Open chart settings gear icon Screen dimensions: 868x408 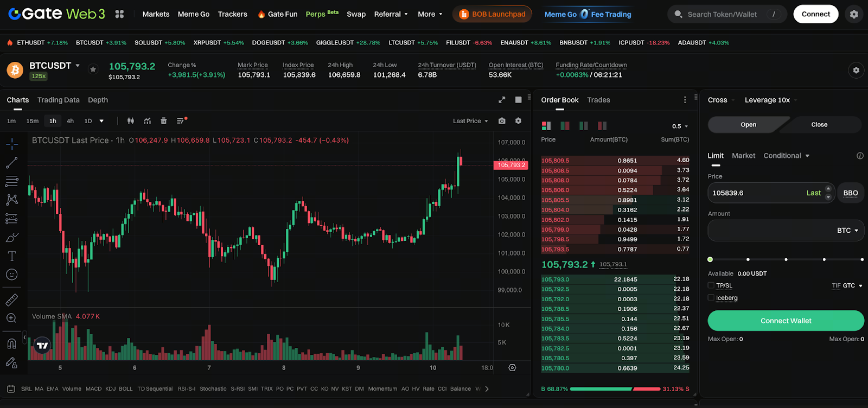(x=518, y=121)
